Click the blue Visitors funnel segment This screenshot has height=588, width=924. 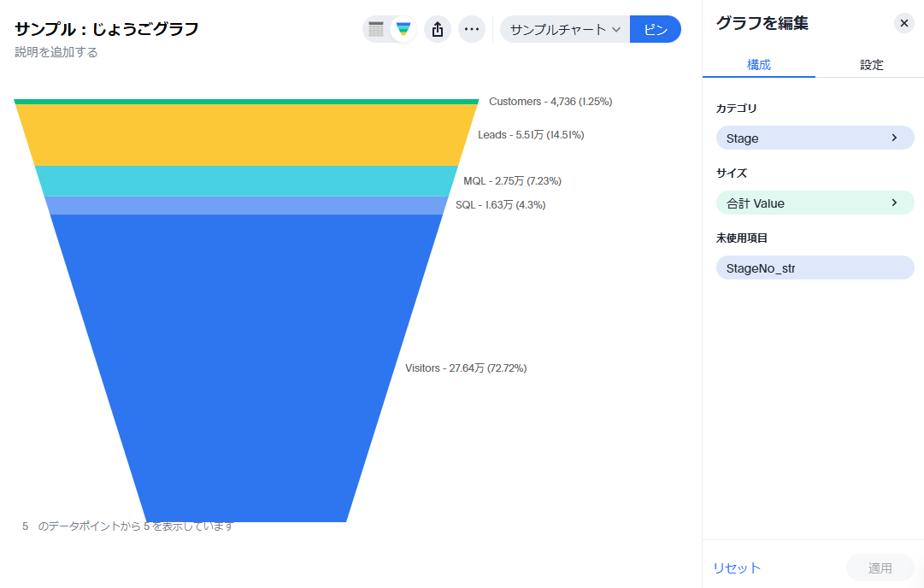pos(248,367)
